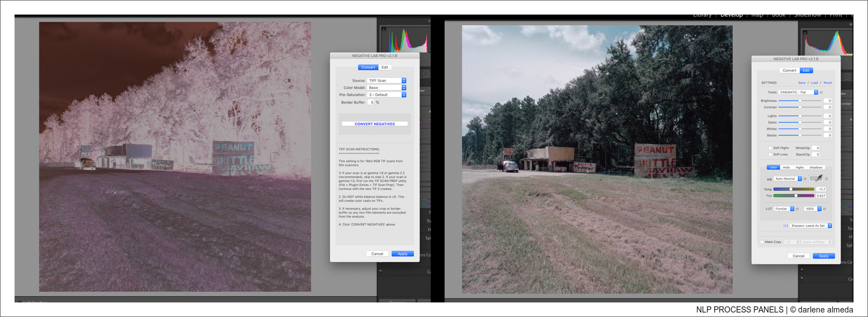Screen dimensions: 868x317
Task: Tick the Make Copy checkbox
Action: (x=762, y=242)
